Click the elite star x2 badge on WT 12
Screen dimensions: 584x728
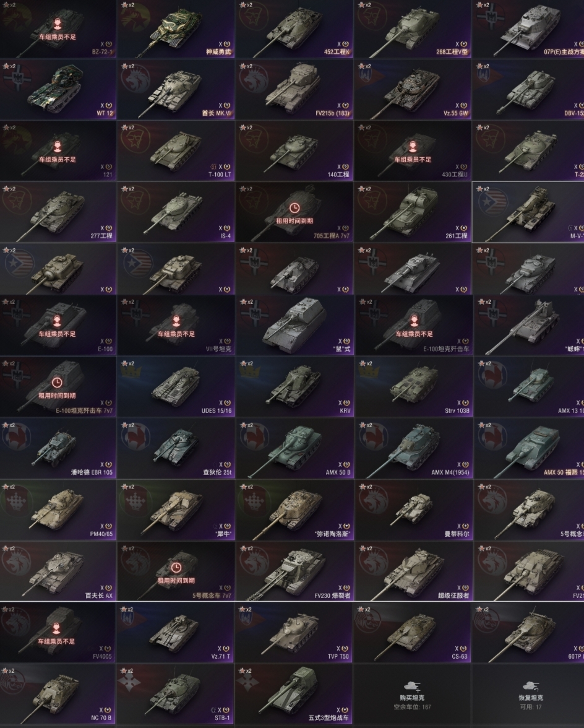coord(9,66)
